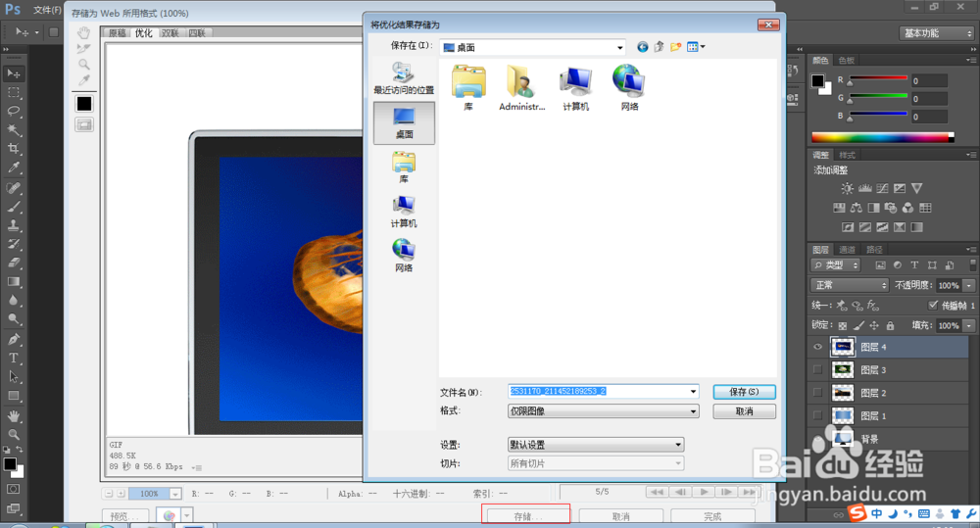Click 取消 in the save dialog
The width and height of the screenshot is (980, 528).
click(744, 411)
